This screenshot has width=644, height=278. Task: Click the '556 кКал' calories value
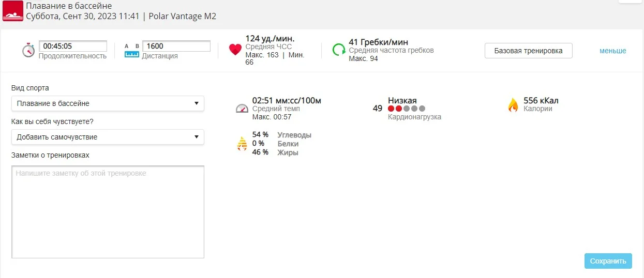click(541, 100)
